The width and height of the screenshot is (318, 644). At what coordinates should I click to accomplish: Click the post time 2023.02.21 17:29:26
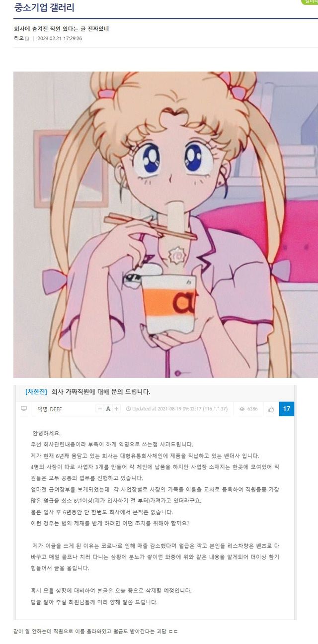pyautogui.click(x=60, y=38)
